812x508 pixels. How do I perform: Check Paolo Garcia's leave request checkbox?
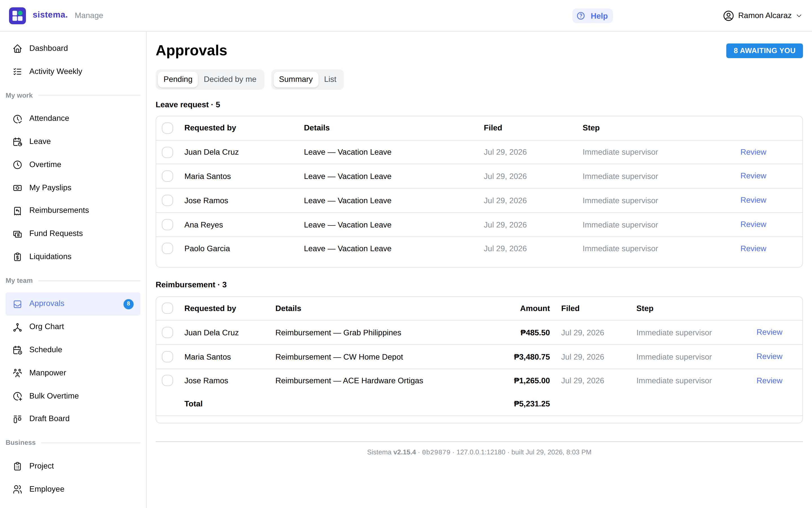167,249
